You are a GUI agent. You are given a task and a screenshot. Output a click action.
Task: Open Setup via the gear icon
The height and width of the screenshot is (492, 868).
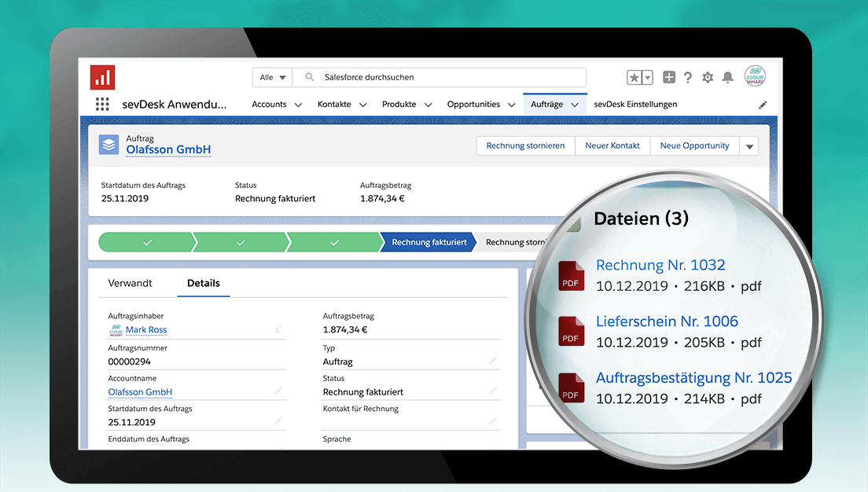click(707, 77)
